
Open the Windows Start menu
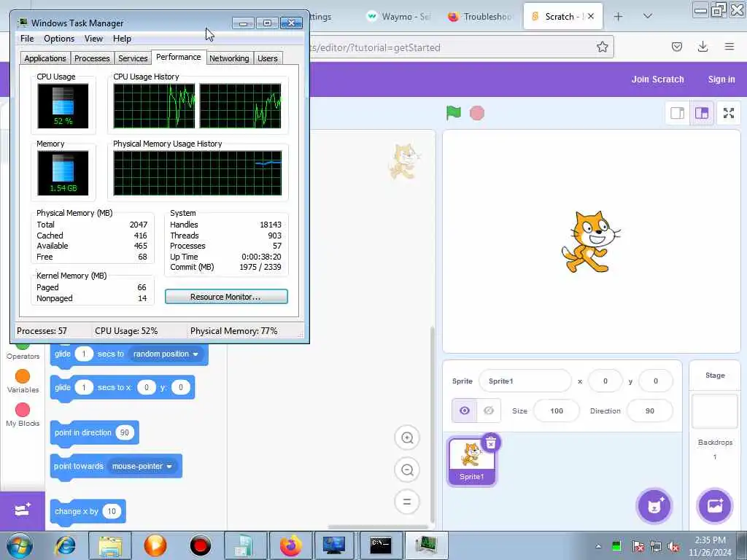(x=20, y=545)
